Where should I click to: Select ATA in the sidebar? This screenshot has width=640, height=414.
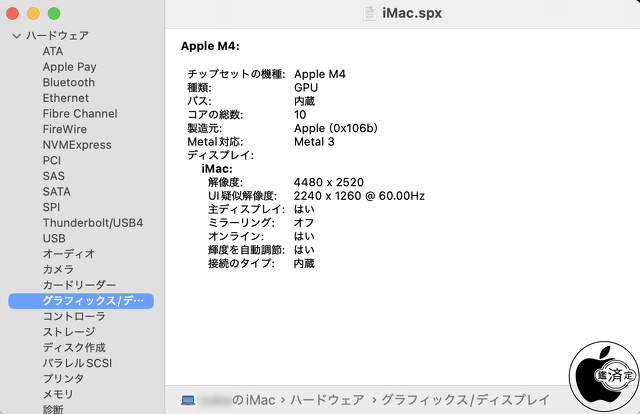(53, 51)
